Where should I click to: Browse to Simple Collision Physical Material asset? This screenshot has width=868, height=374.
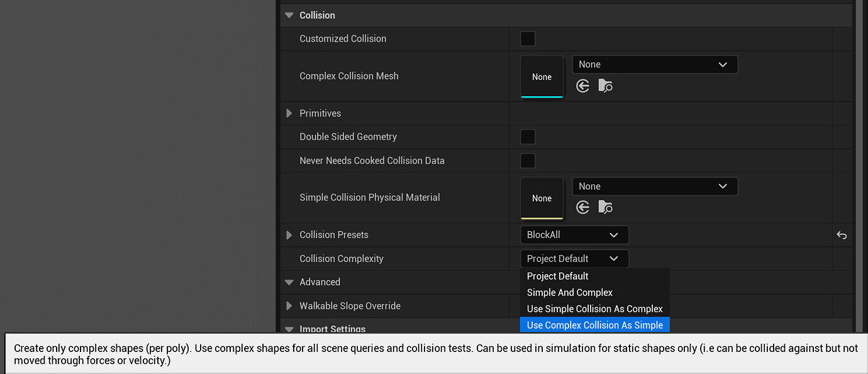605,207
